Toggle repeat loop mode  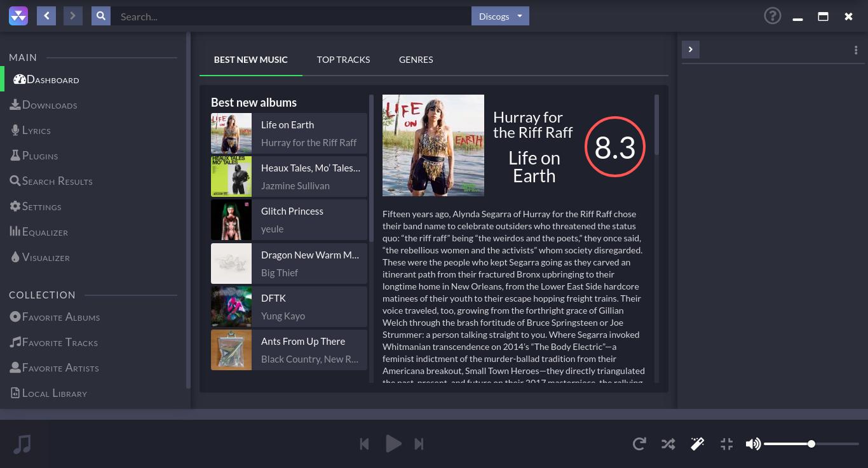(639, 444)
